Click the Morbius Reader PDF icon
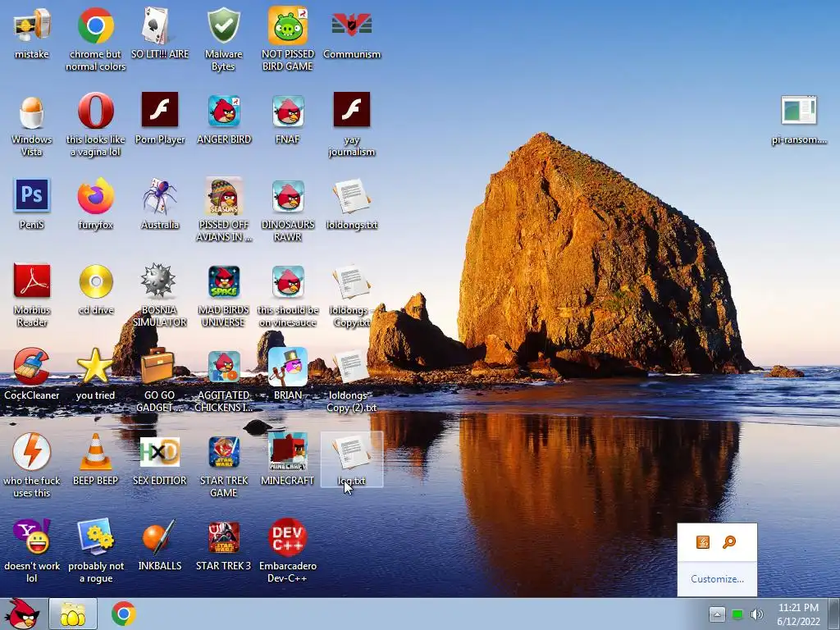The image size is (840, 630). coord(32,295)
